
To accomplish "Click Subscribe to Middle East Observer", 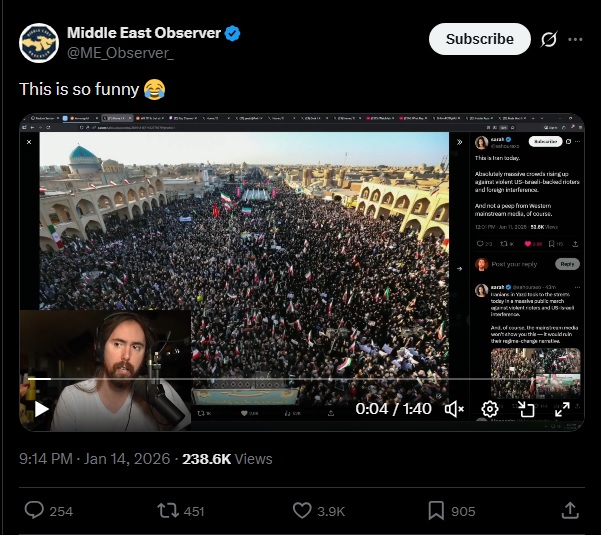I will coord(479,39).
